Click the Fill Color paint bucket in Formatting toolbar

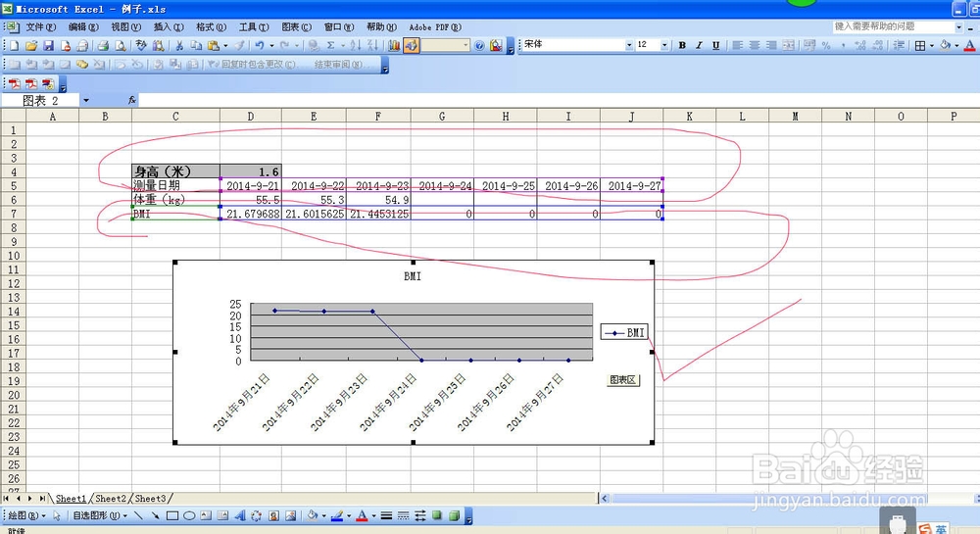[x=946, y=45]
